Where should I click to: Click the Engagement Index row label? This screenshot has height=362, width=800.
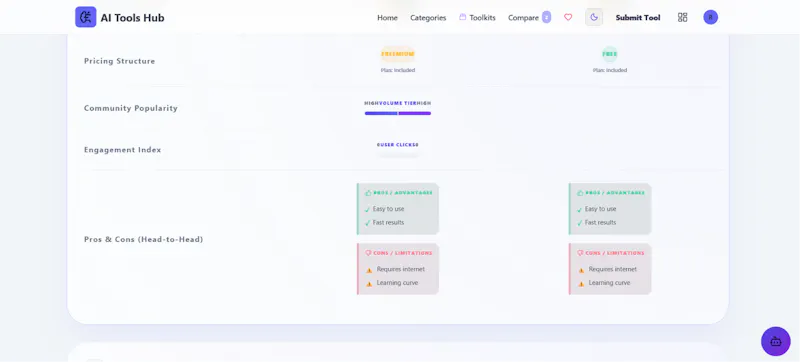(122, 150)
